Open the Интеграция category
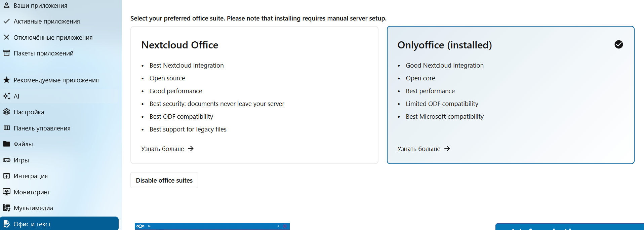The image size is (644, 230). pos(31,176)
